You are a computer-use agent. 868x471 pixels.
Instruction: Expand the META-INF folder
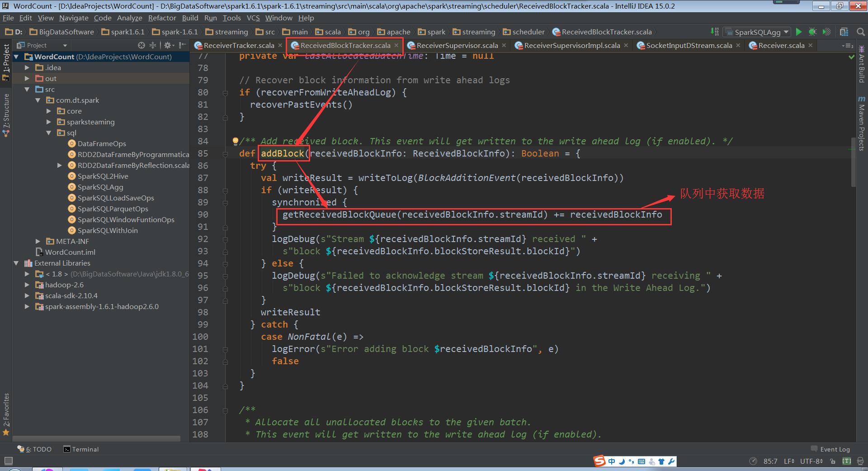tap(38, 241)
